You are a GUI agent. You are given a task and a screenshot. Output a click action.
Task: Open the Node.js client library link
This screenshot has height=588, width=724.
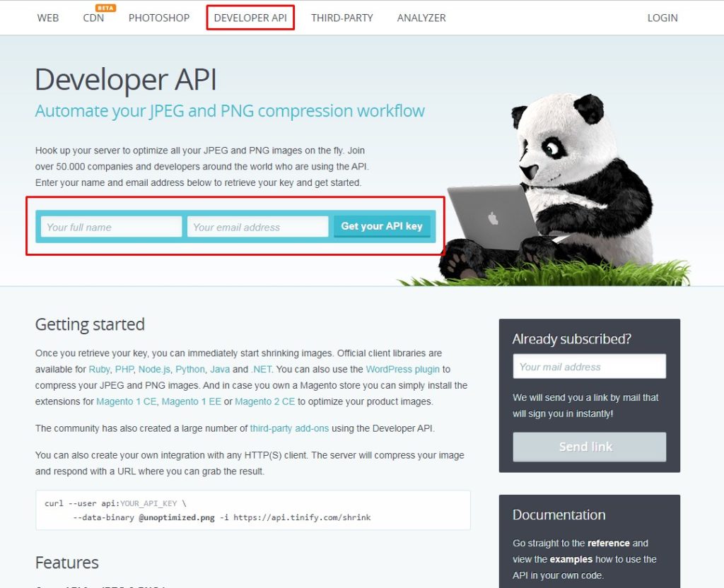154,369
